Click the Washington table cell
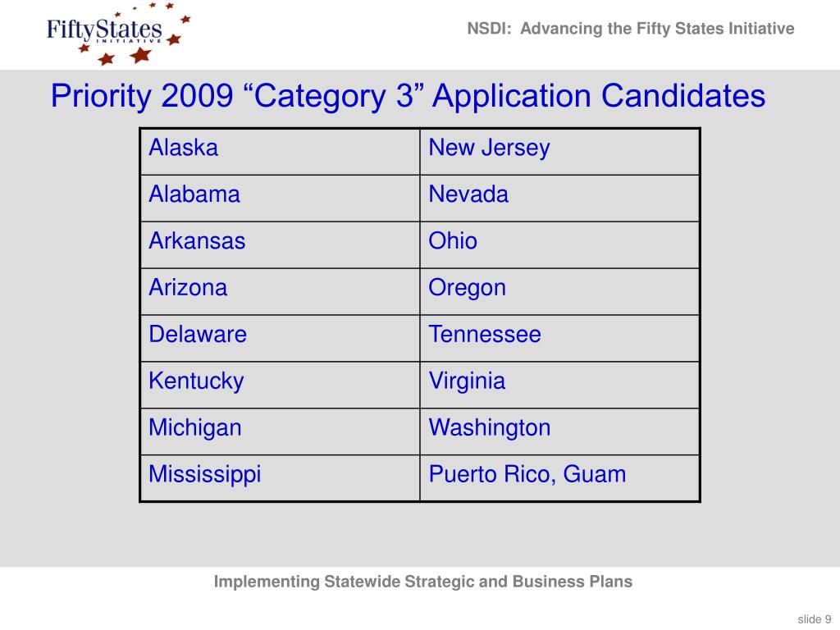840x630 pixels. tap(559, 431)
